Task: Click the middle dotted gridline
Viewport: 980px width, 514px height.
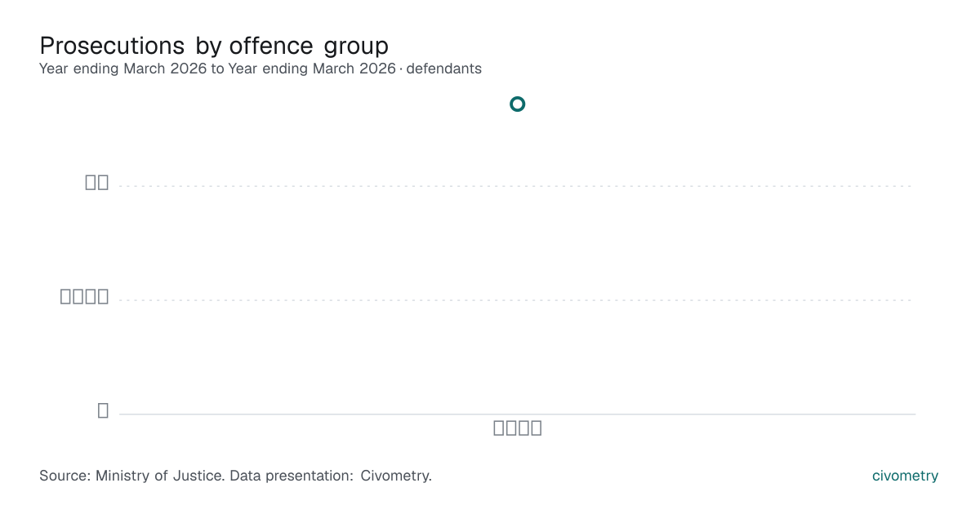Action: (517, 300)
